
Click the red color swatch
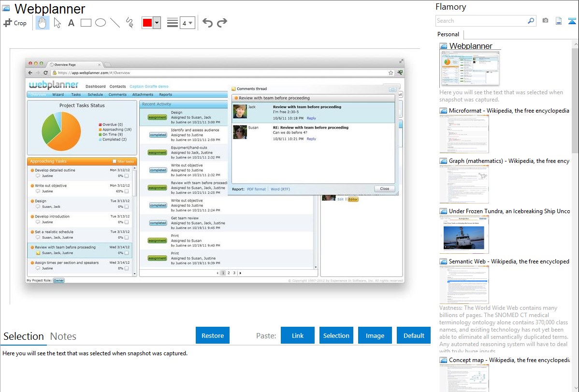(147, 23)
